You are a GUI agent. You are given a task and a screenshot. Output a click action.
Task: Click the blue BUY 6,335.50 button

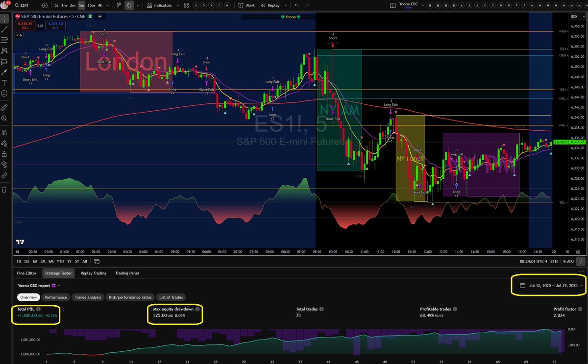coord(55,25)
